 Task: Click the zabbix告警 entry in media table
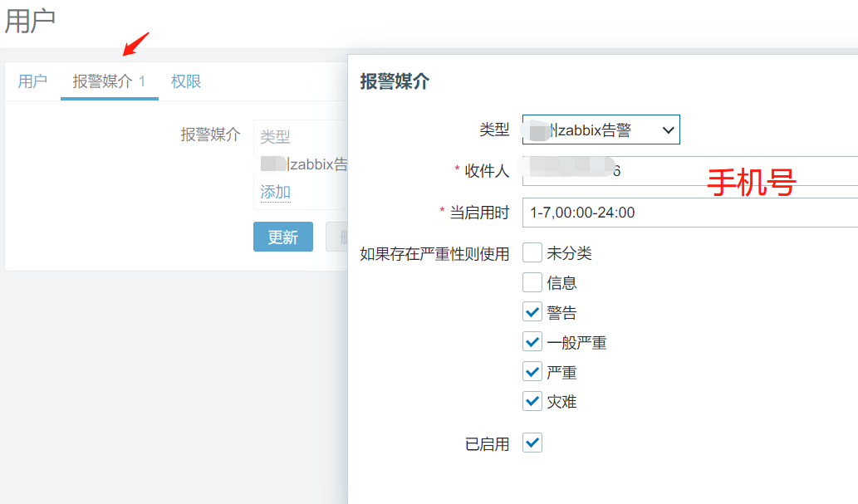[x=316, y=164]
